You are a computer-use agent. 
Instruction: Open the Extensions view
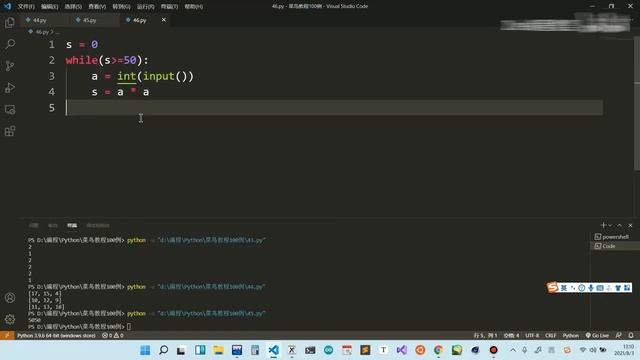click(x=10, y=131)
